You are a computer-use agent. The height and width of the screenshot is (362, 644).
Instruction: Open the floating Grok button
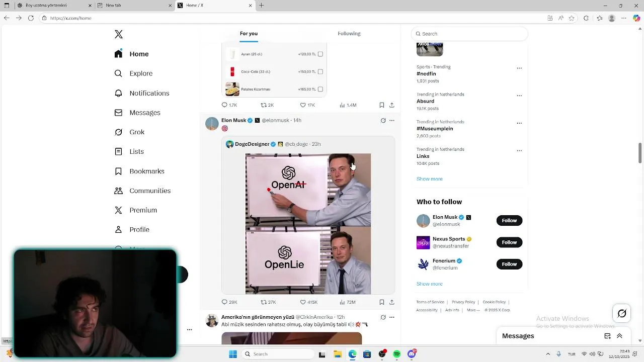pos(622,314)
